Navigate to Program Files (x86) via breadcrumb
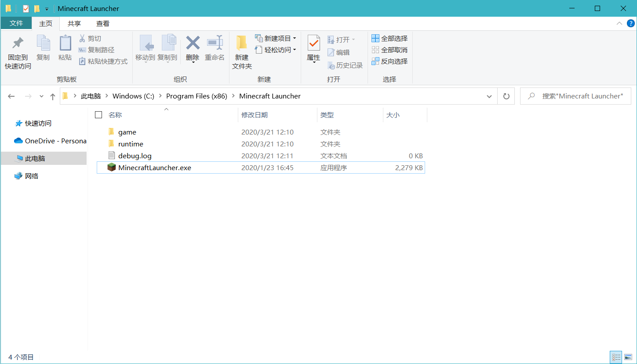The height and width of the screenshot is (364, 637). pos(196,96)
